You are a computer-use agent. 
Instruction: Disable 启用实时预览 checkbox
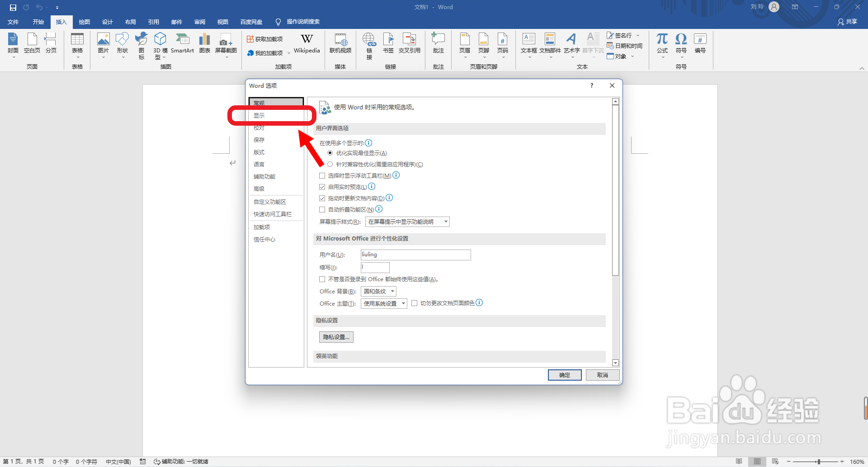click(322, 187)
